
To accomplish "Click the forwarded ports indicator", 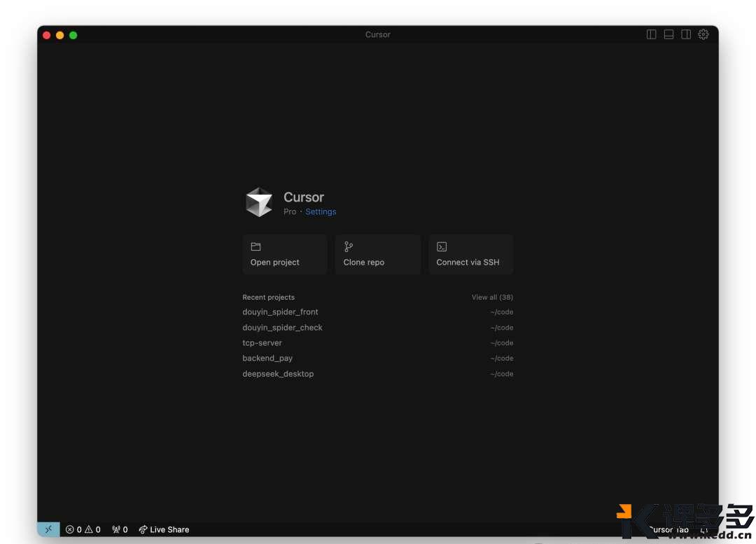I will (x=120, y=529).
